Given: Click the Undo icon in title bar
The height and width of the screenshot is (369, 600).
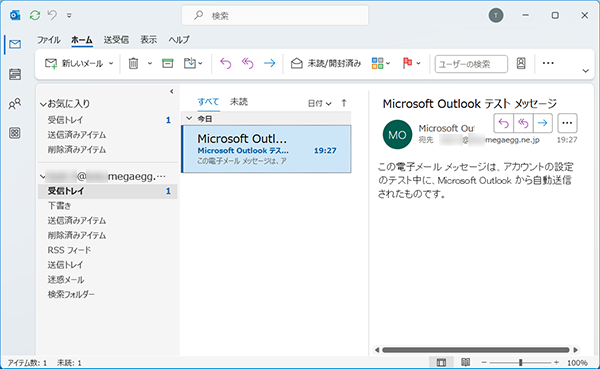Looking at the screenshot, I should (52, 15).
